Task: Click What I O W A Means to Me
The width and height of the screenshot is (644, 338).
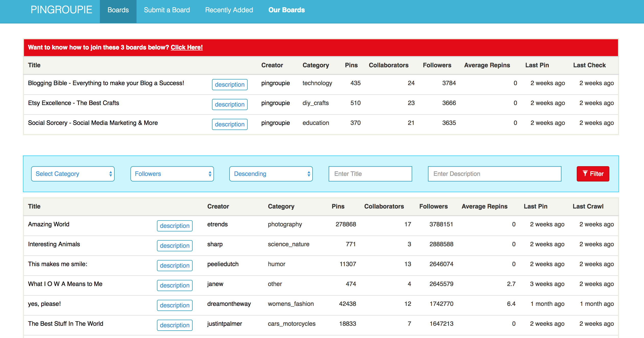Action: point(65,284)
